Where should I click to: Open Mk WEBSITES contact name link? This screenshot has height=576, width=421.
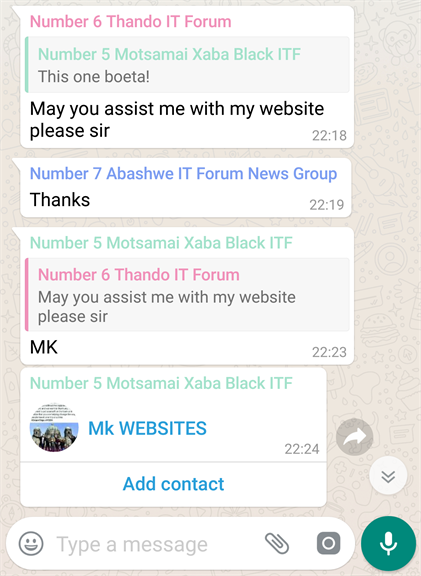147,428
